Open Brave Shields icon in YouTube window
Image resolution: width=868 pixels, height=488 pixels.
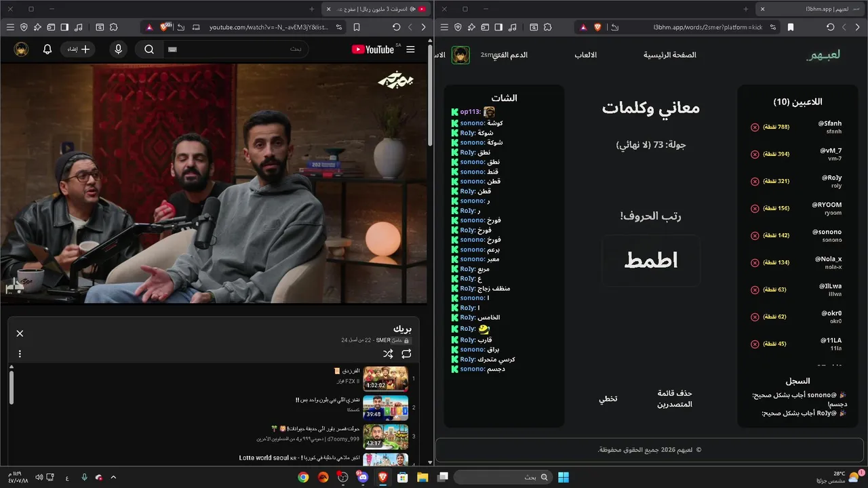click(163, 27)
